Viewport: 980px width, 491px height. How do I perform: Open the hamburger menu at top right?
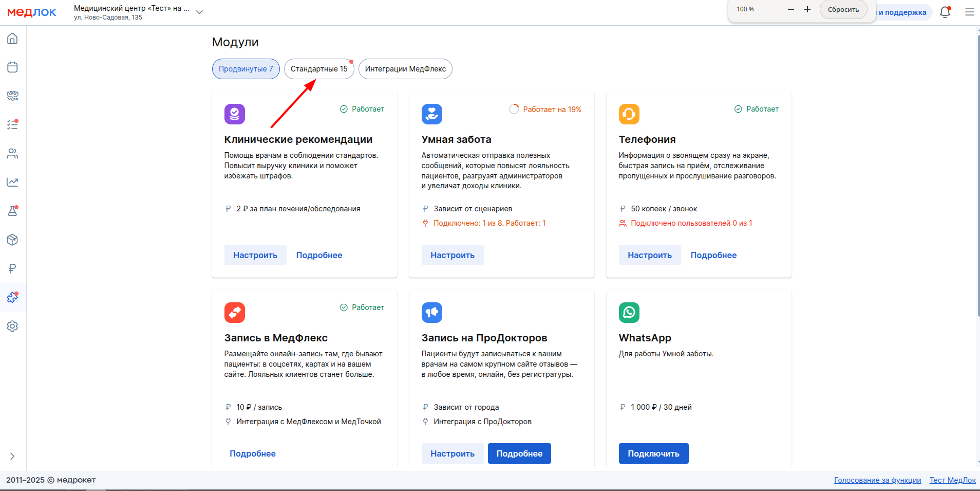point(970,12)
